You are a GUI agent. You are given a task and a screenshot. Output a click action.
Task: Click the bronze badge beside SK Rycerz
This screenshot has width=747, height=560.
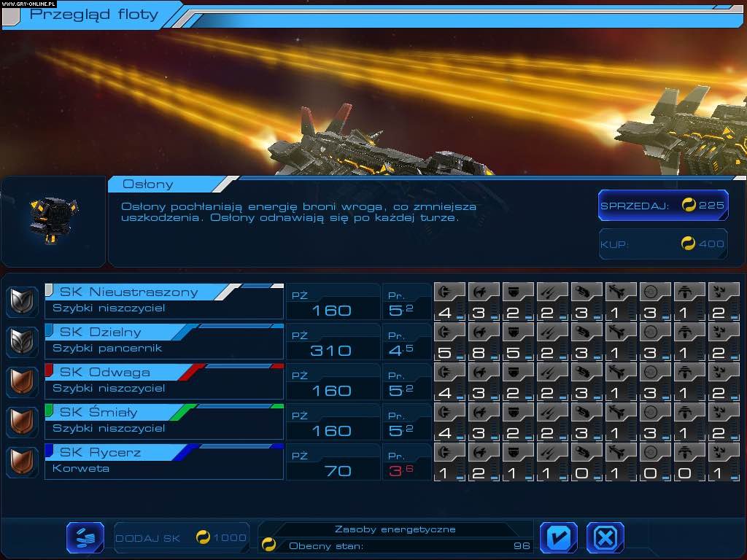22,461
